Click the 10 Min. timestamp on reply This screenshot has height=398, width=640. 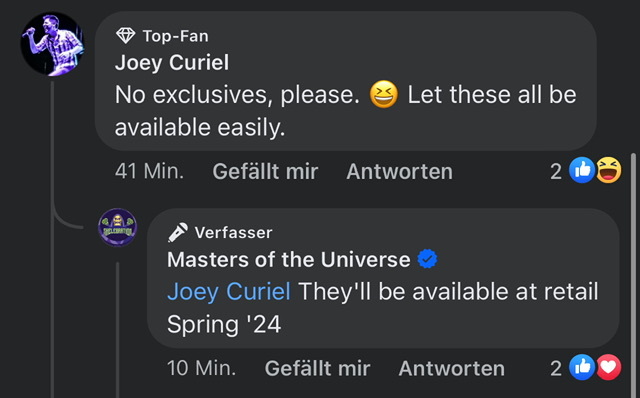[202, 368]
